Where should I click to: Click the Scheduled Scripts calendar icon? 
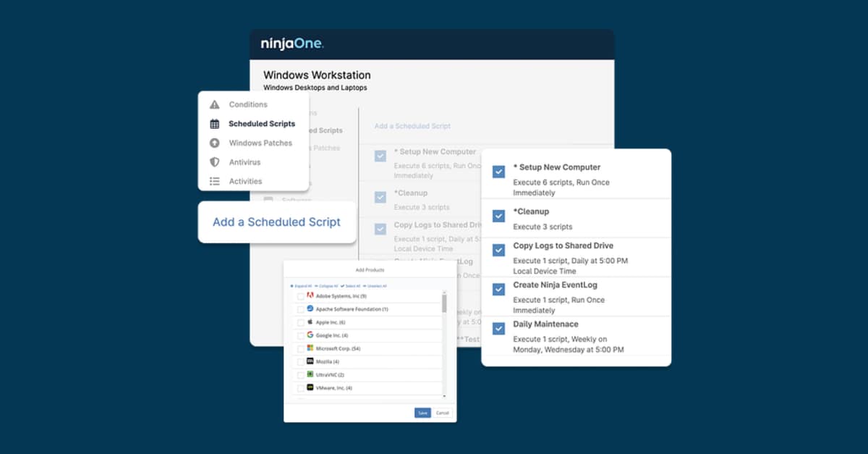pos(214,124)
